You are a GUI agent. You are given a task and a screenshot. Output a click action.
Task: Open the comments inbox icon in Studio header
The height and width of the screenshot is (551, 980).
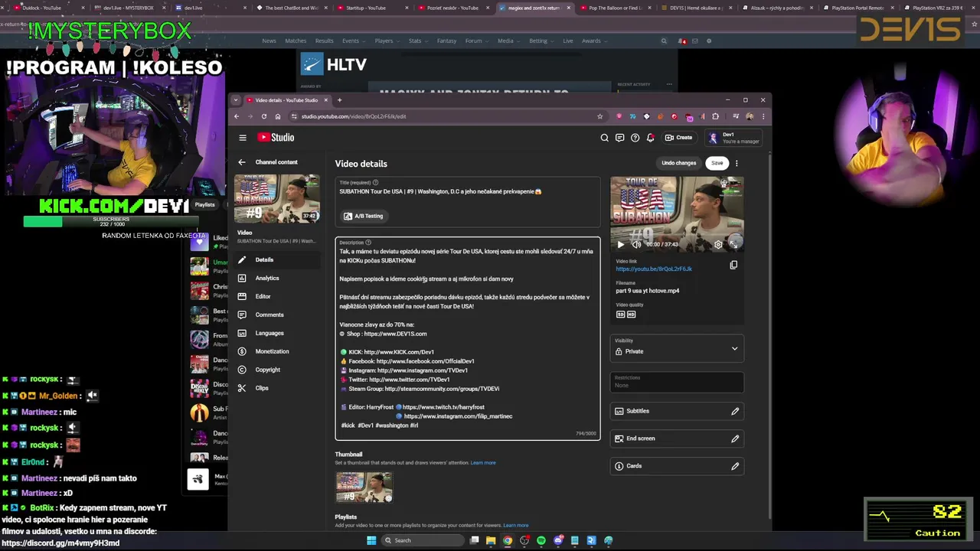(x=619, y=138)
